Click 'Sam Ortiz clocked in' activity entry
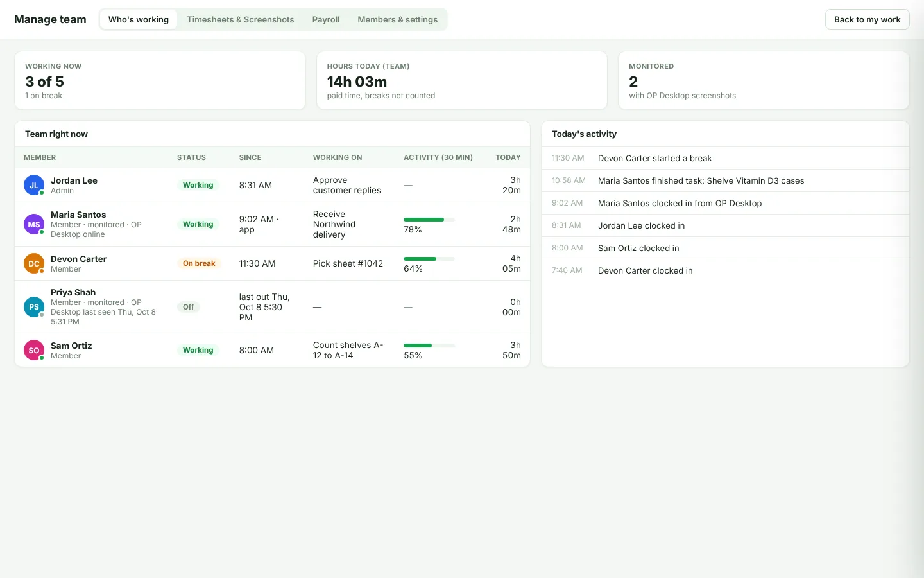 [725, 248]
